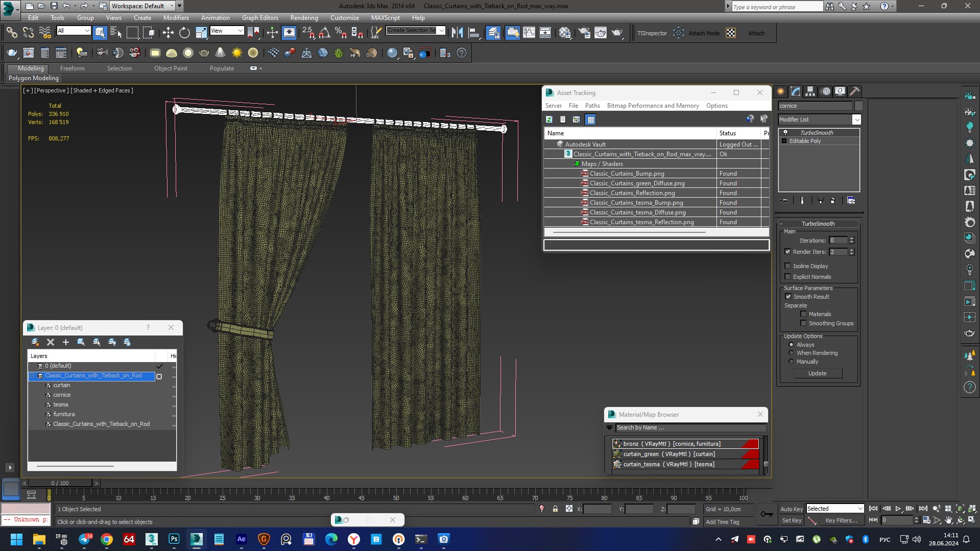Click the Attach button in toolbar
Screen dimensions: 980x551
coord(756,33)
